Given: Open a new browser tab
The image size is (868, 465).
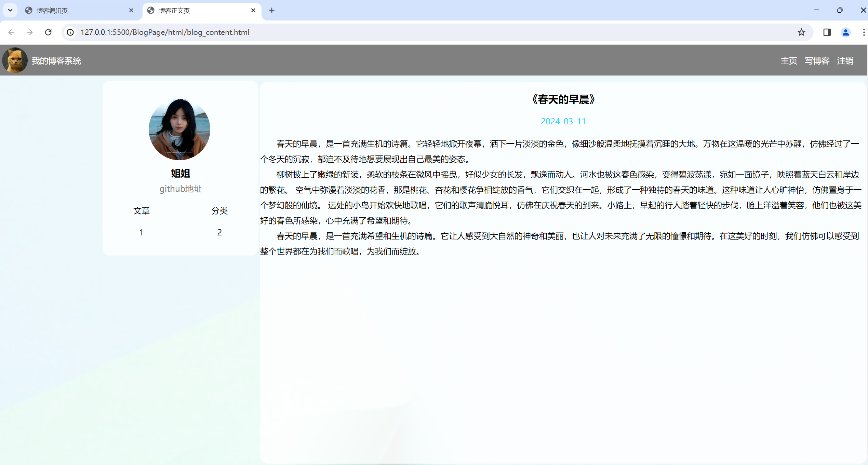Looking at the screenshot, I should click(x=272, y=11).
